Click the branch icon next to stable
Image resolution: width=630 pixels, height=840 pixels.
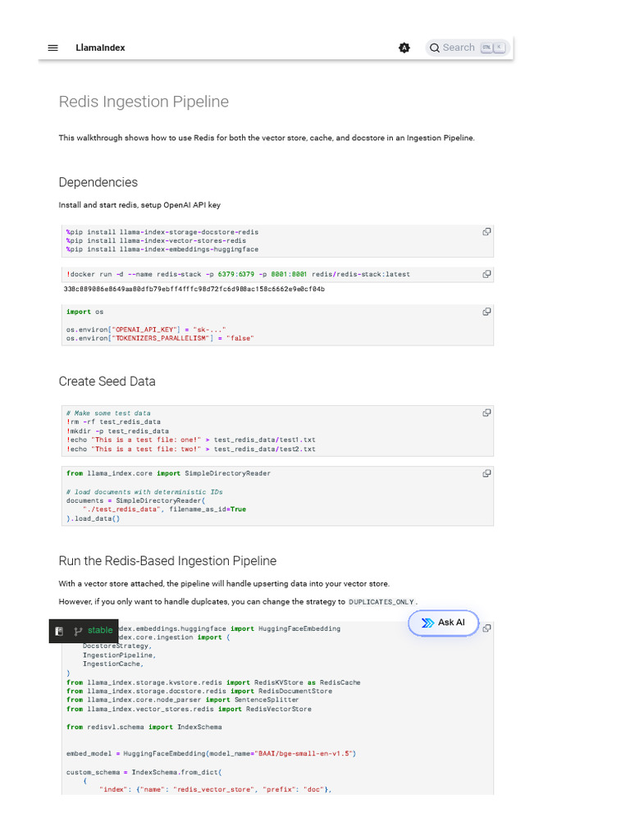pos(78,631)
